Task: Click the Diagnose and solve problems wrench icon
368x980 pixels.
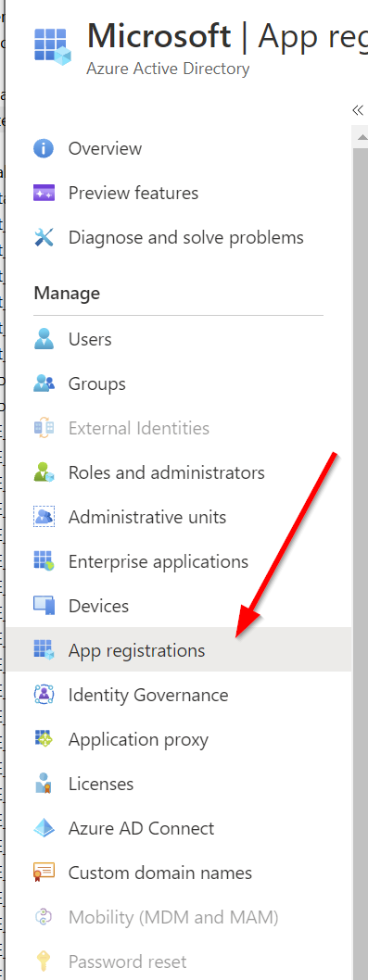Action: [44, 237]
